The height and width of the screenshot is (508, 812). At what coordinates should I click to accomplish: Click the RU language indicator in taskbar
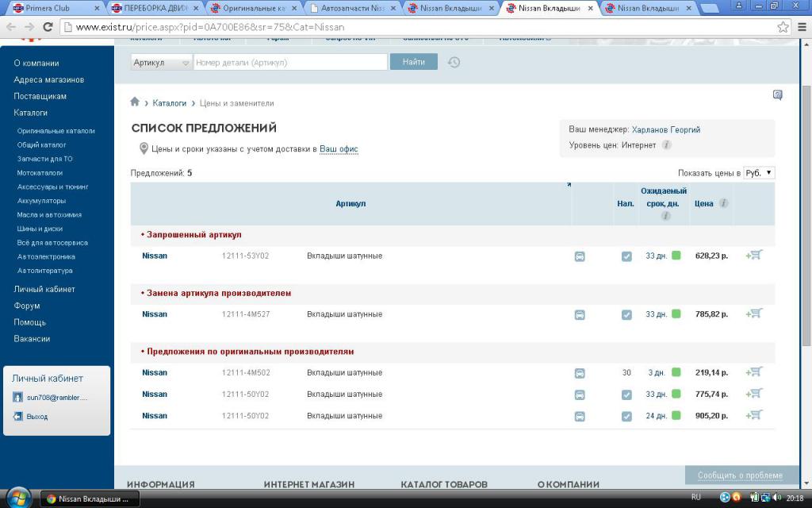pyautogui.click(x=696, y=497)
